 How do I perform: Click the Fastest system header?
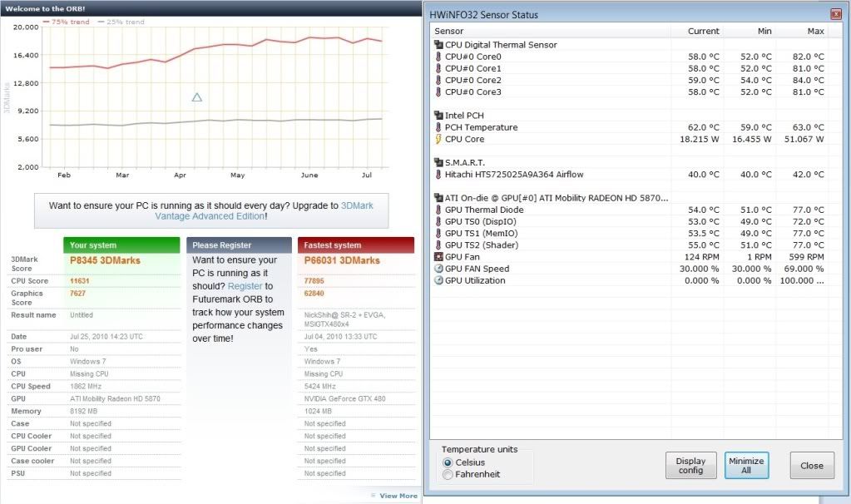pos(356,245)
